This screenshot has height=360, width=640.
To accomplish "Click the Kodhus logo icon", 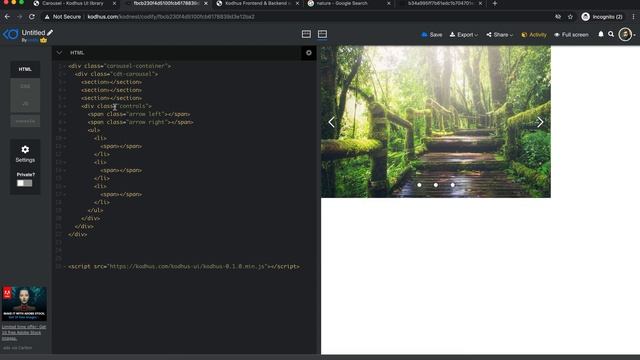I will (x=11, y=35).
